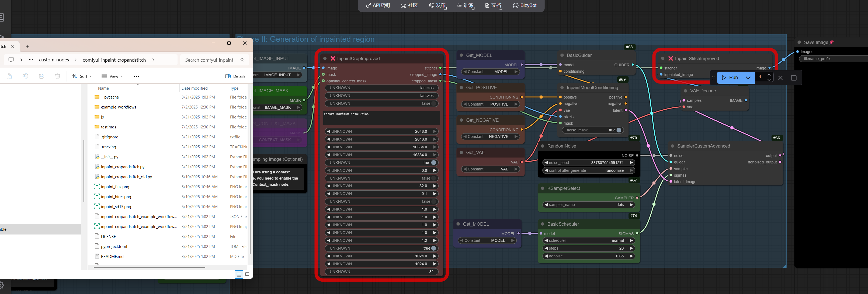Open the Constant NEGATIVE selector
The image size is (868, 294).
point(490,136)
